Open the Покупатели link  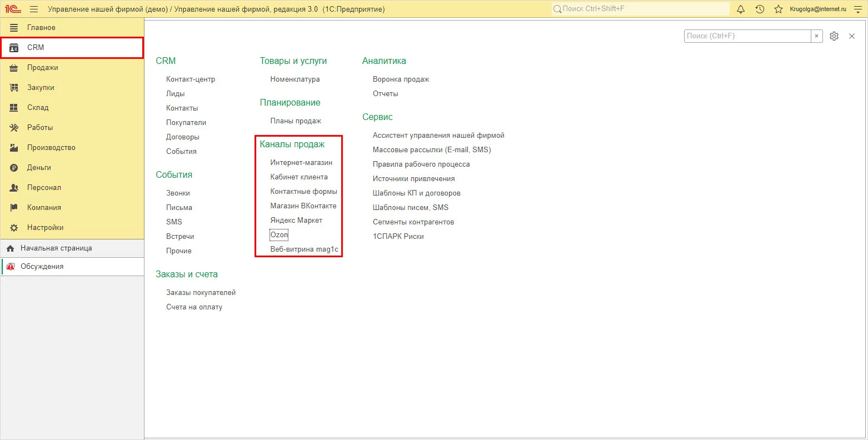pos(186,123)
